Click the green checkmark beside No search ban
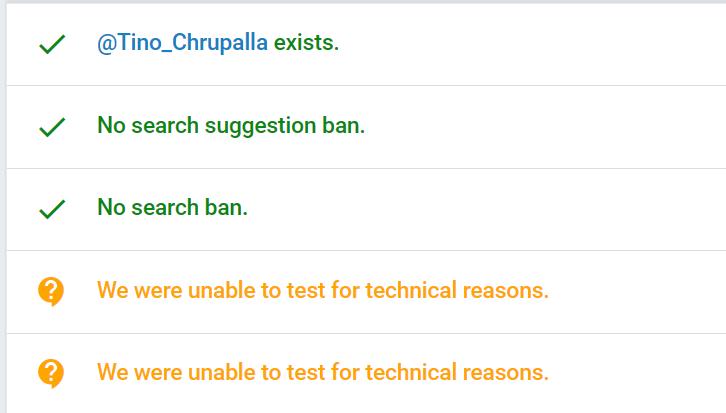 click(x=50, y=209)
